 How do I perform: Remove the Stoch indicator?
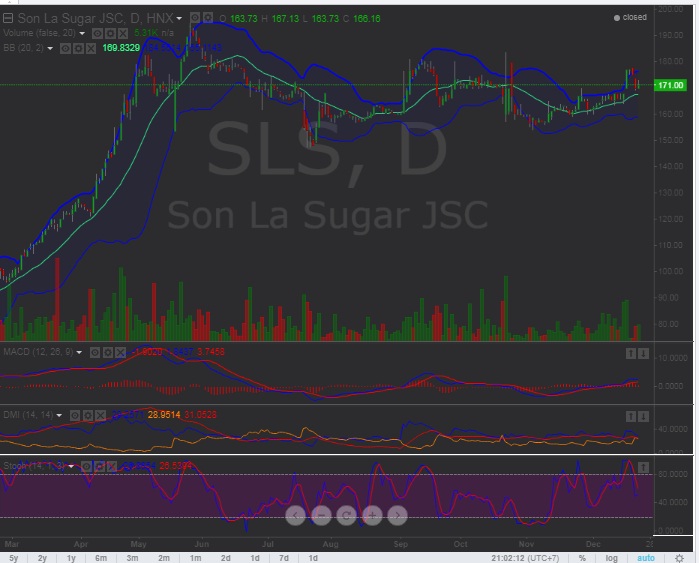pyautogui.click(x=112, y=467)
